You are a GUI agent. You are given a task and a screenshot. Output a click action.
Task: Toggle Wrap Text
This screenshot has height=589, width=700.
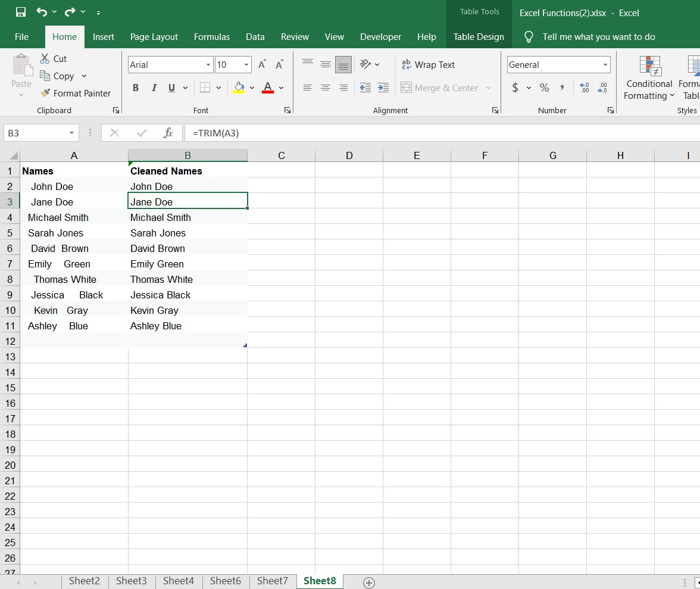[x=428, y=65]
